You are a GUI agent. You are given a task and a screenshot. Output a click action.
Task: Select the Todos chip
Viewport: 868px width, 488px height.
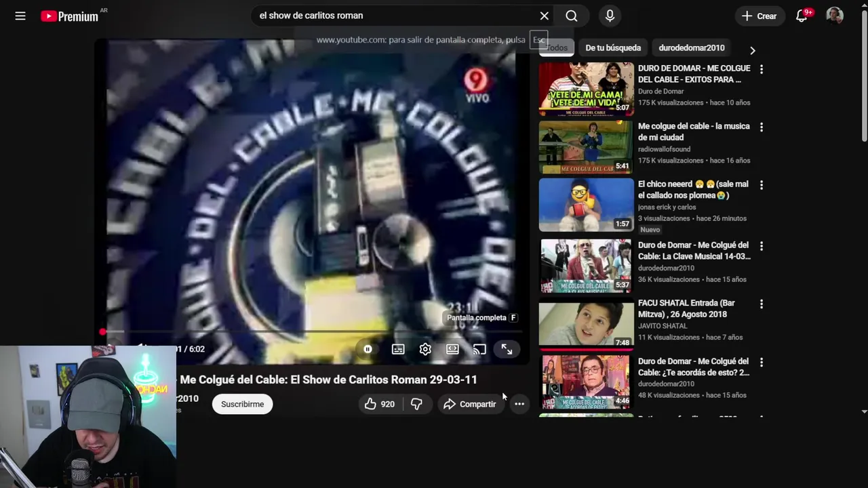click(557, 47)
